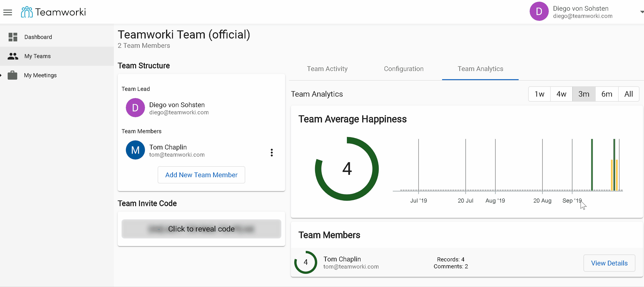Switch analytics range to 6m

click(606, 94)
